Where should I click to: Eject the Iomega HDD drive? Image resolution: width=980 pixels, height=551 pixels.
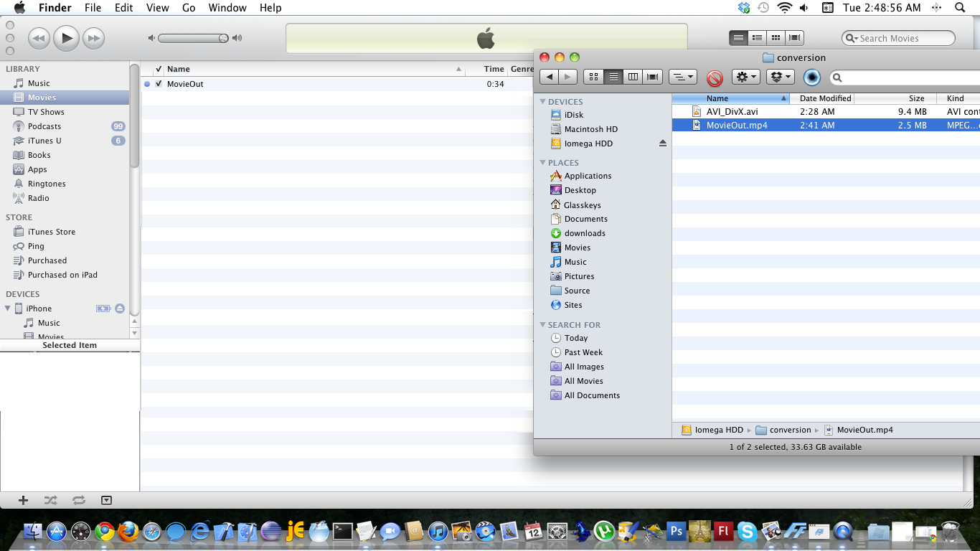click(662, 143)
